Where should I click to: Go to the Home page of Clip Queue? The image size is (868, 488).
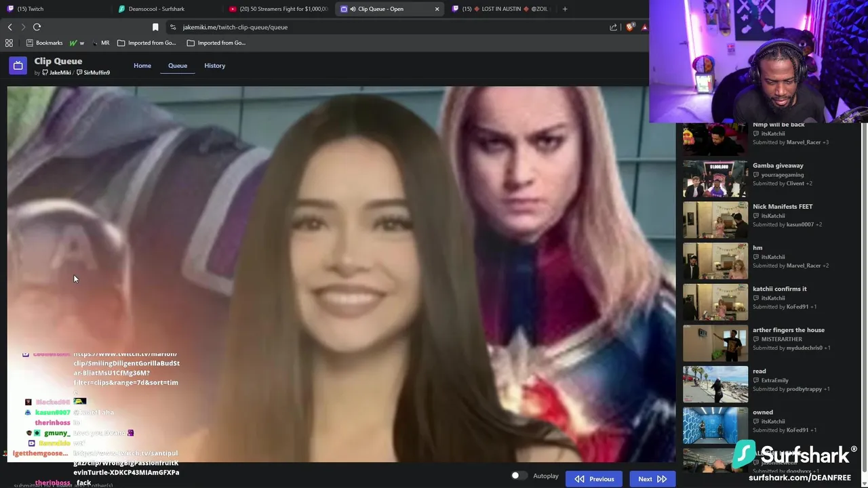(142, 66)
